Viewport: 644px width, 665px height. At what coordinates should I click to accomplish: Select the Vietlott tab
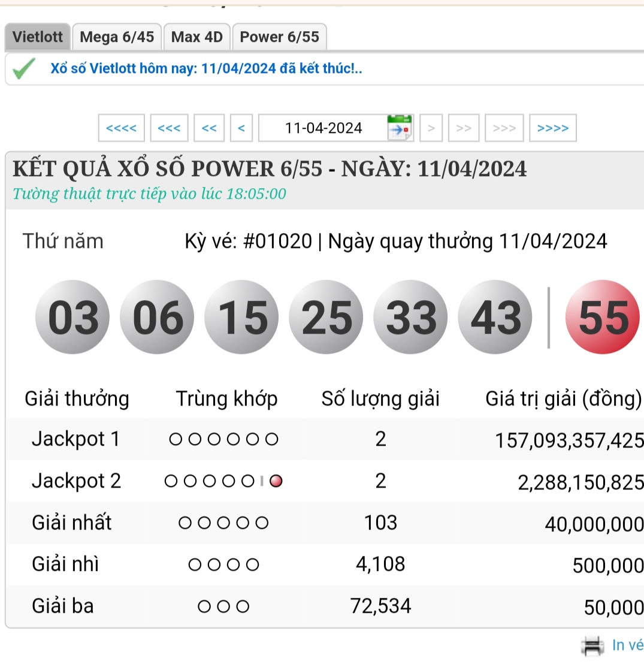click(37, 37)
